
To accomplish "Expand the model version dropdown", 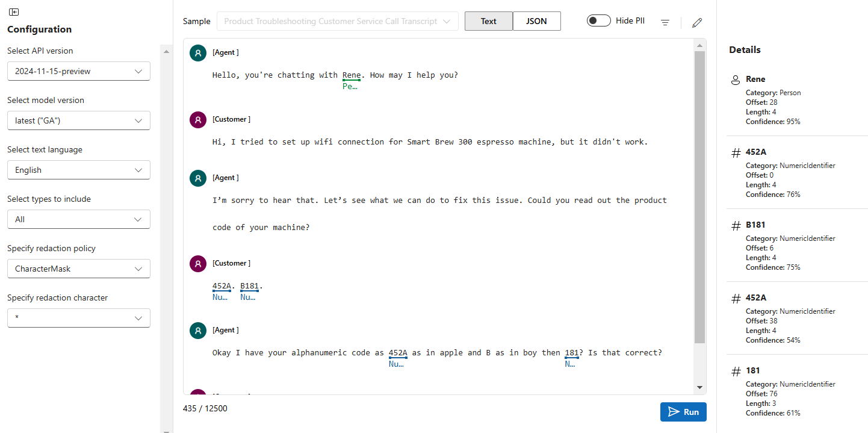I will (79, 120).
